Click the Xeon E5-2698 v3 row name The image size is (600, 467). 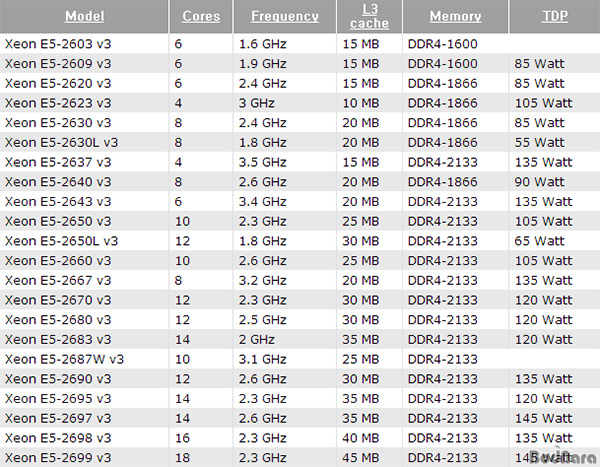pyautogui.click(x=58, y=438)
